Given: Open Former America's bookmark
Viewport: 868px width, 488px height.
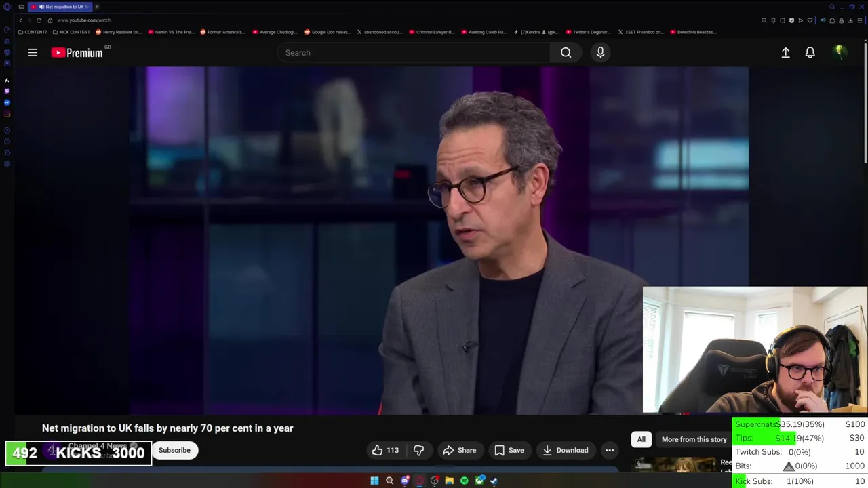Looking at the screenshot, I should 222,32.
